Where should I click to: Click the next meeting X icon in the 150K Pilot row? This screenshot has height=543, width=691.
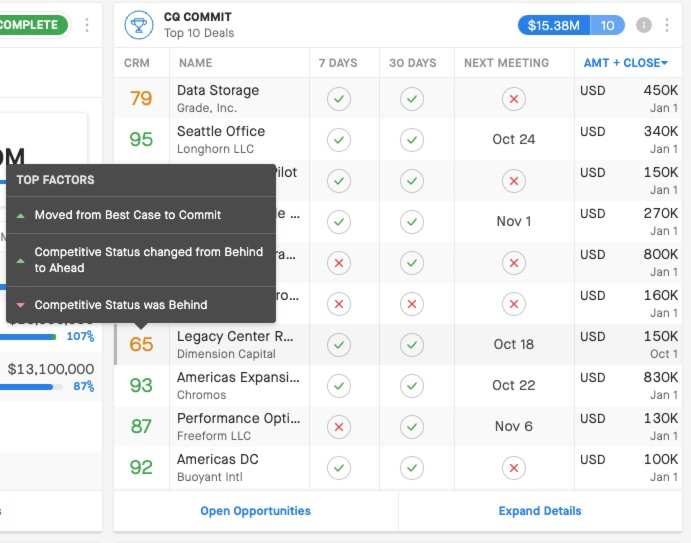click(x=514, y=181)
